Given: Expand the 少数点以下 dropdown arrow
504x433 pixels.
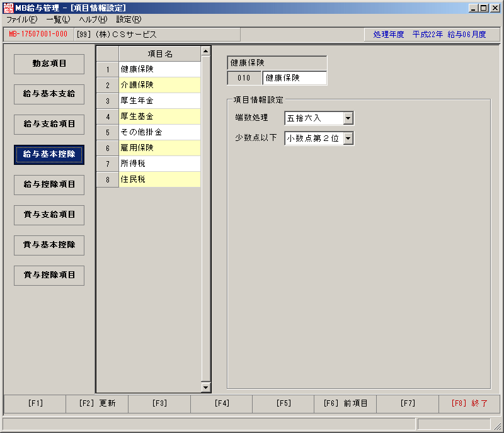Looking at the screenshot, I should click(348, 138).
